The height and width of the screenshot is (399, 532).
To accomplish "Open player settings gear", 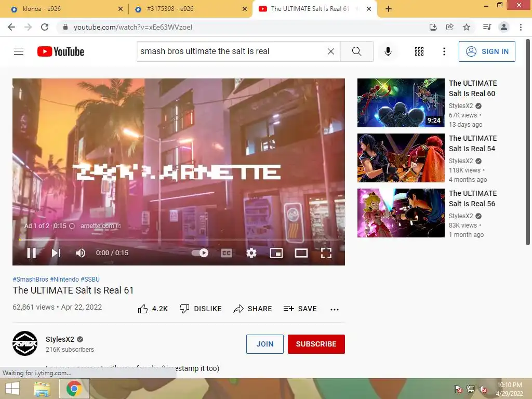I will (251, 253).
